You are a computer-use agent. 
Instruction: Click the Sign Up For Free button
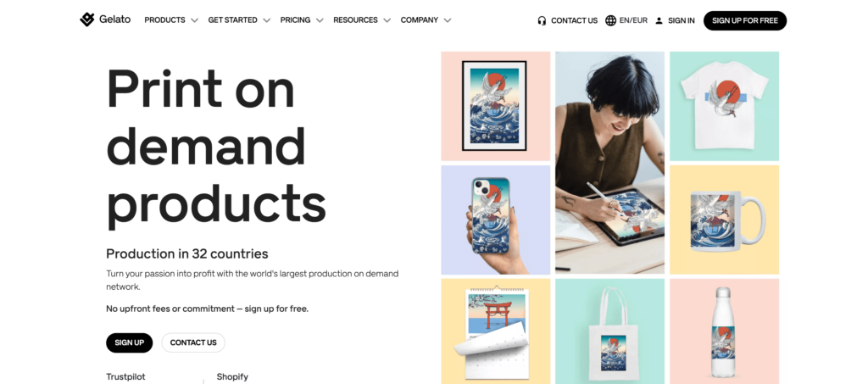click(x=744, y=20)
